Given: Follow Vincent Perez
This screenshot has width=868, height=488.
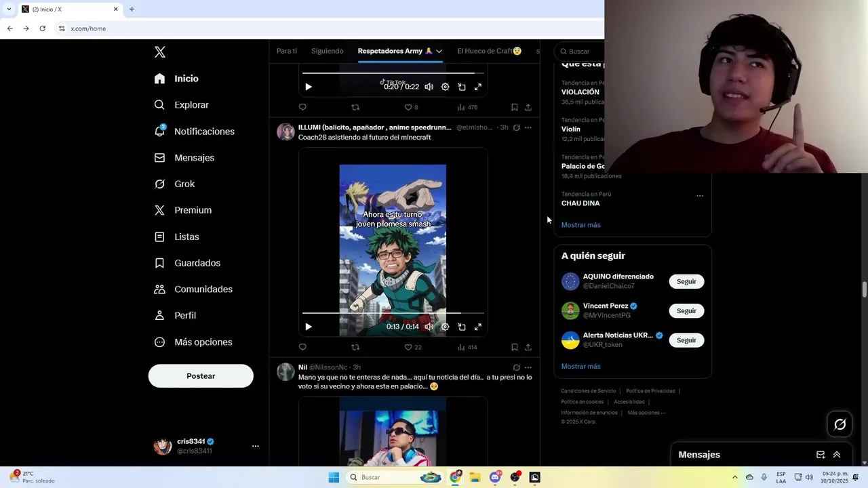Looking at the screenshot, I should (686, 310).
